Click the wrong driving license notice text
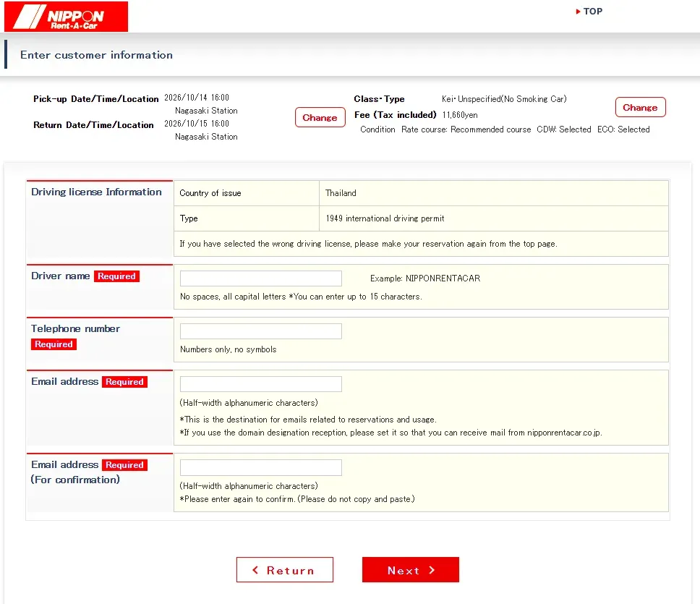 [x=368, y=244]
